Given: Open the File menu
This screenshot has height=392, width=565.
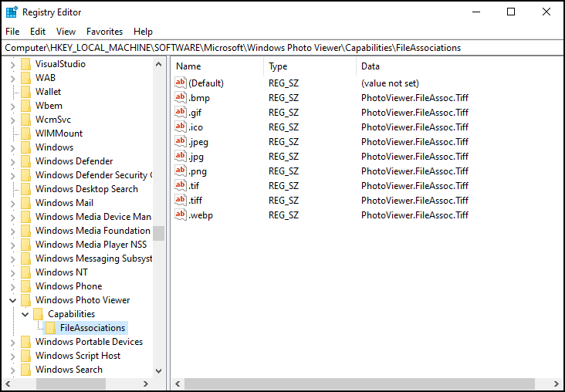Looking at the screenshot, I should coord(12,32).
